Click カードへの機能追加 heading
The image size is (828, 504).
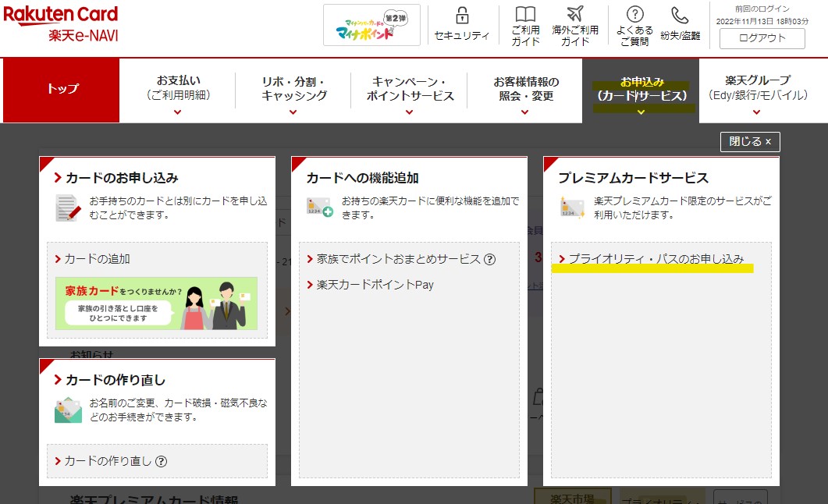363,178
